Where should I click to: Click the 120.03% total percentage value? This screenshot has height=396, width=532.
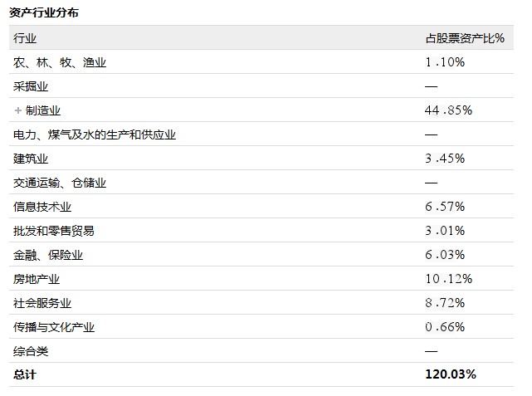pyautogui.click(x=451, y=374)
